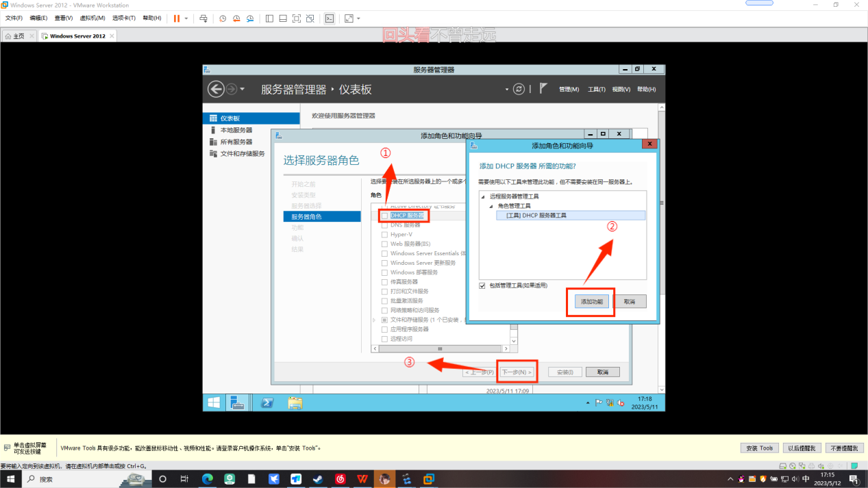Open the snapshot manager icon
This screenshot has height=488, width=868.
click(250, 18)
